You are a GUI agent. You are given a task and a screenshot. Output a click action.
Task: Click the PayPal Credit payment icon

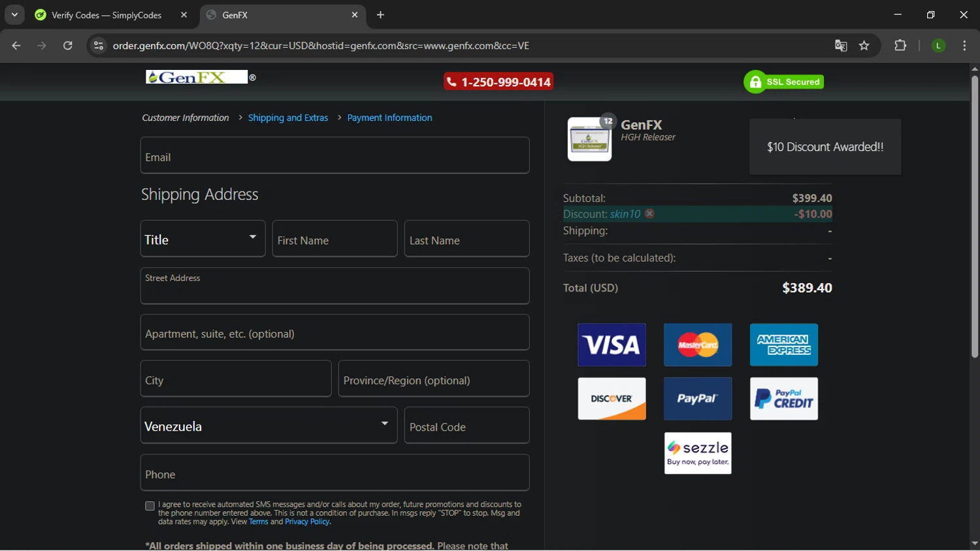[x=784, y=399]
